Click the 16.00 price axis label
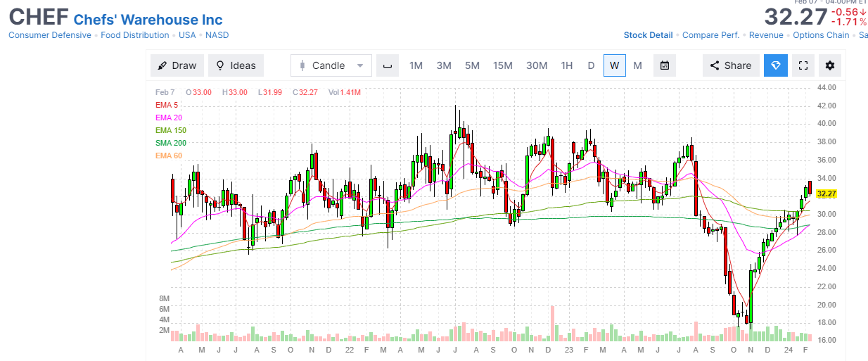This screenshot has width=868, height=361. 827,341
